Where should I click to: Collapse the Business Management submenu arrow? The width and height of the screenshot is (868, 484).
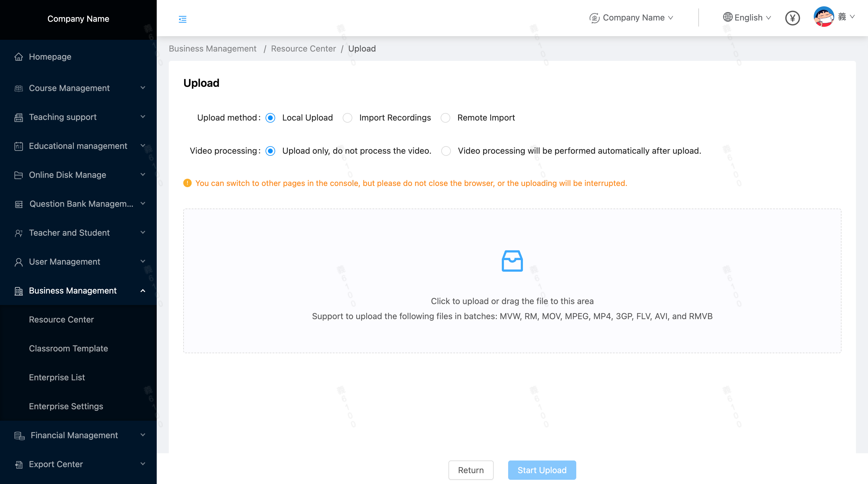coord(143,291)
